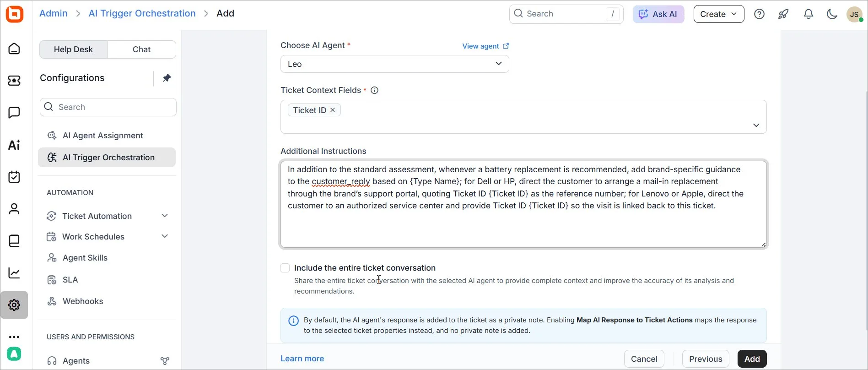Open the Choose AI Agent dropdown showing Leo

point(394,64)
